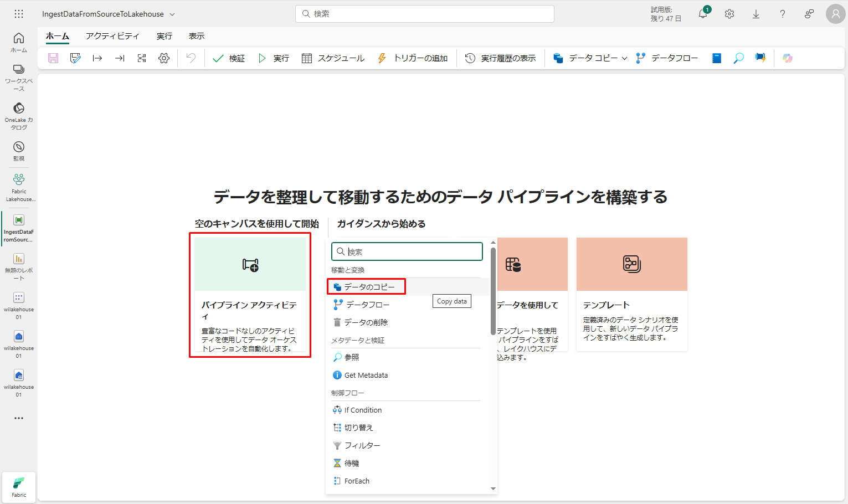
Task: Expand the IngestDataFromSourceToLakehouse title chevron
Action: 172,14
